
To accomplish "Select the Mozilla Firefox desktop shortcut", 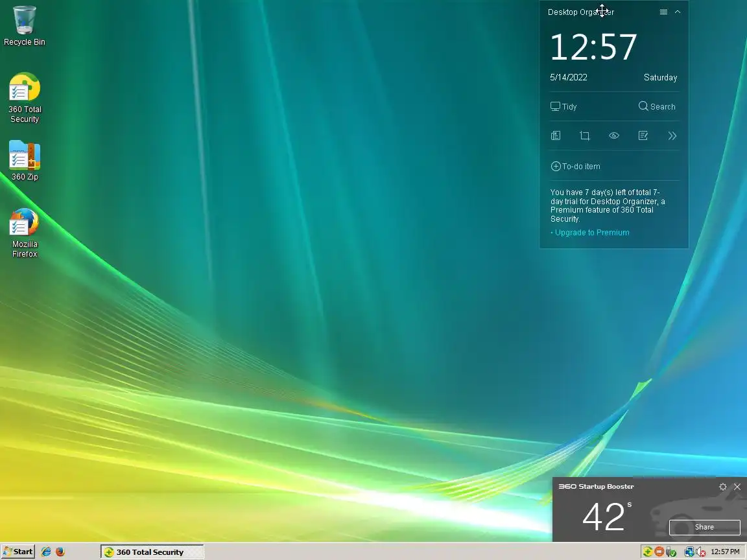I will click(24, 233).
